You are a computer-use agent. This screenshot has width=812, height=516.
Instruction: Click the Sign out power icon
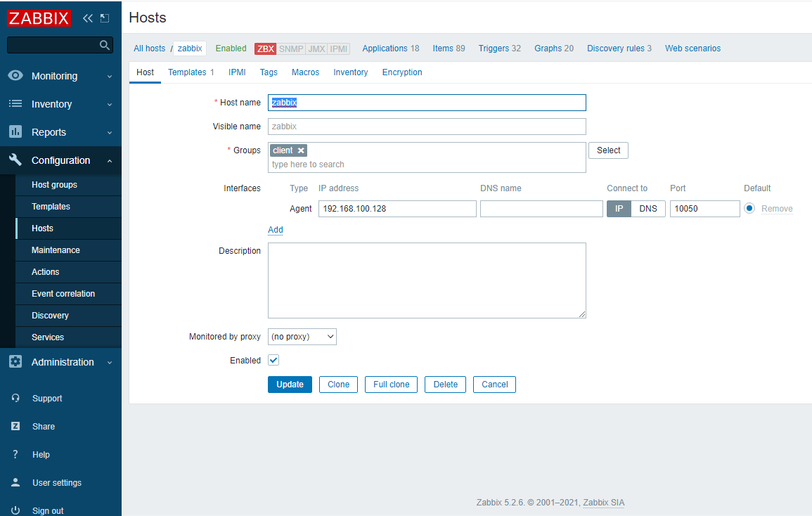click(x=15, y=510)
